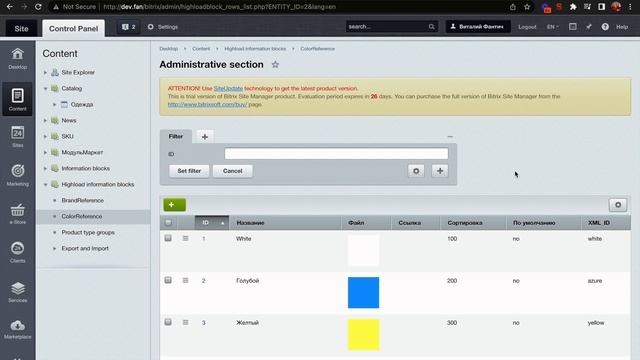Expand the Information blocks tree node

click(45, 168)
